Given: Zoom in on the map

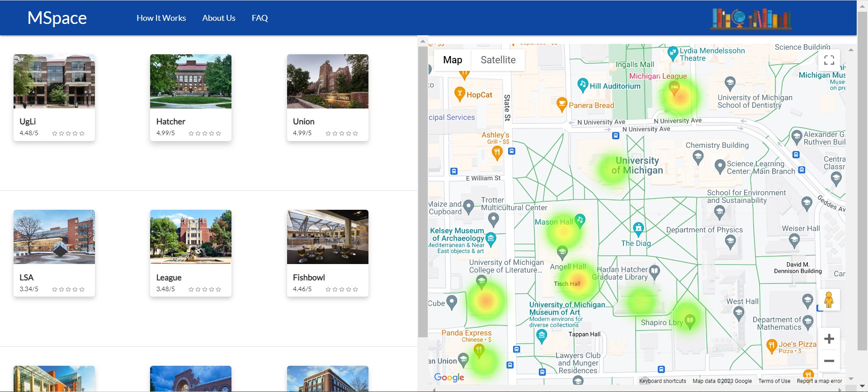Looking at the screenshot, I should pyautogui.click(x=829, y=339).
